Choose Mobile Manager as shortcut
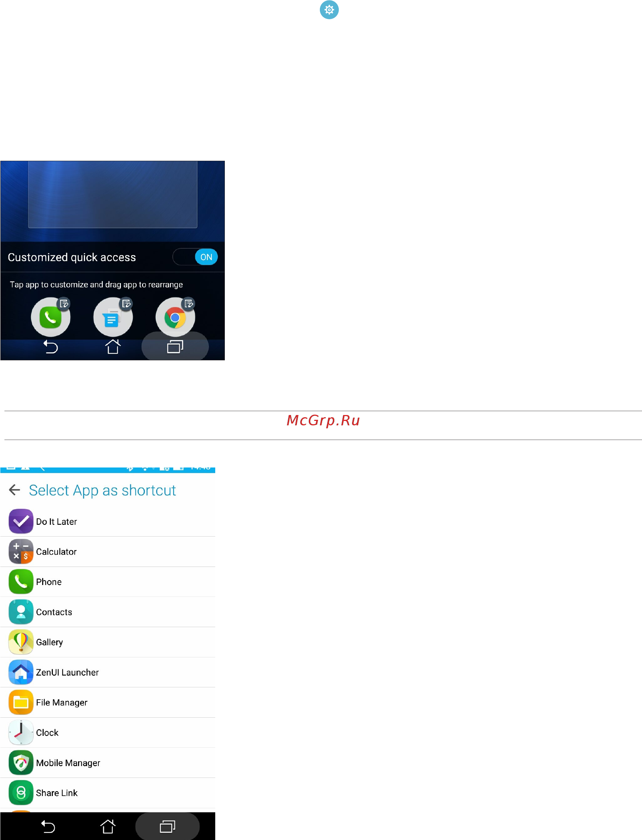Screen dimensions: 642x840 pos(108,763)
